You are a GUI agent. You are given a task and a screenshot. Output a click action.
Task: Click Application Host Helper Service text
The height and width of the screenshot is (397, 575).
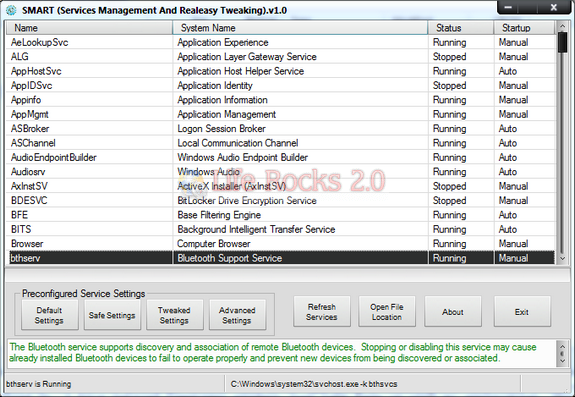tap(241, 71)
